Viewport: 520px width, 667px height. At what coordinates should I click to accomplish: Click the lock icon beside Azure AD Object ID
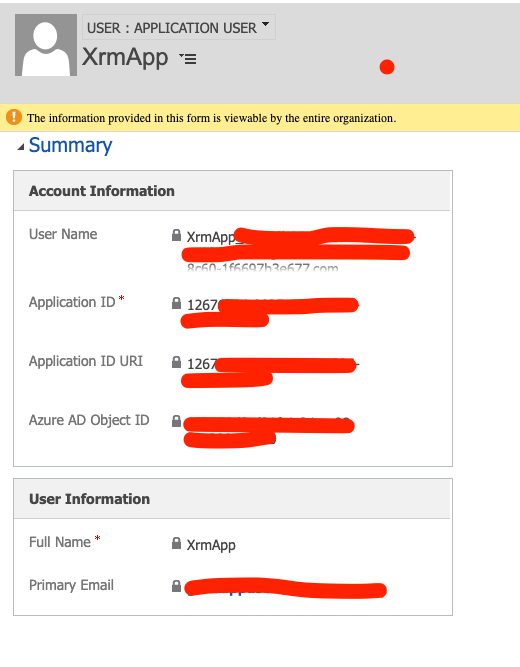point(176,421)
